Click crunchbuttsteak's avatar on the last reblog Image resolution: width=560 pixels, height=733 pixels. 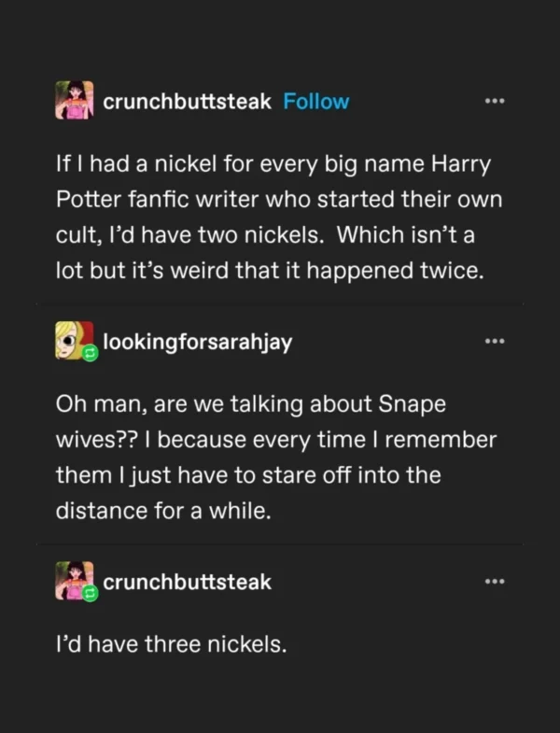click(73, 579)
